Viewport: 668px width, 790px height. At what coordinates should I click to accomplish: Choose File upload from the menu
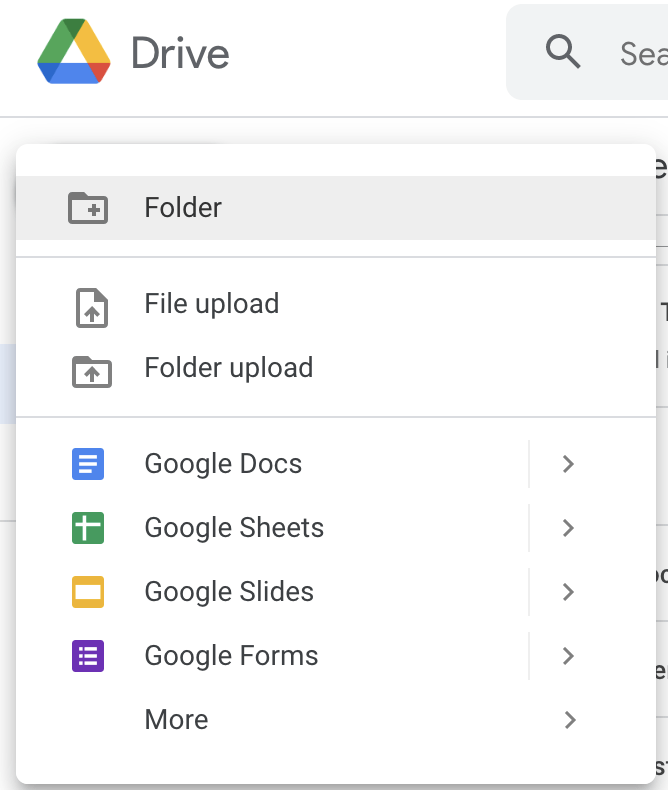pos(336,304)
